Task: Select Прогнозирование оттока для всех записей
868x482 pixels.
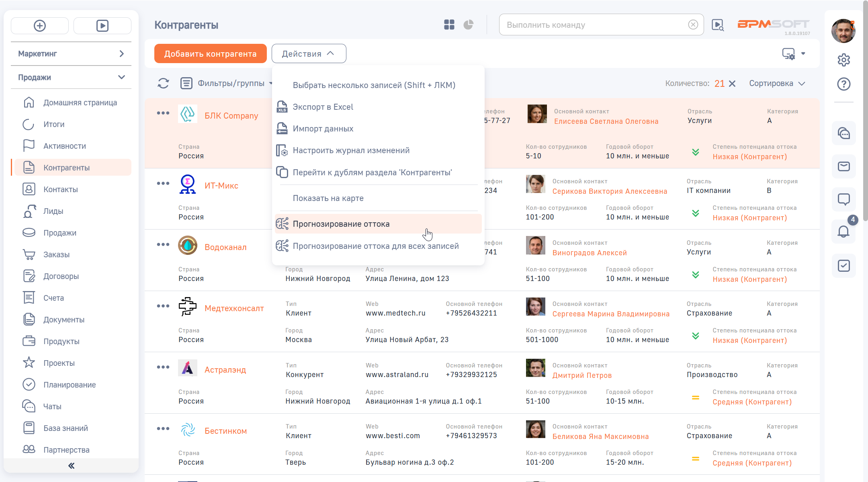Action: click(378, 246)
